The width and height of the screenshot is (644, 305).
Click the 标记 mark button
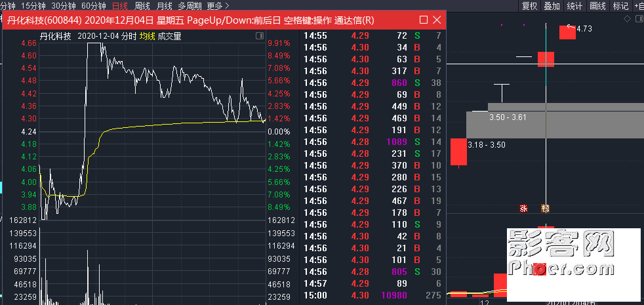pyautogui.click(x=620, y=6)
